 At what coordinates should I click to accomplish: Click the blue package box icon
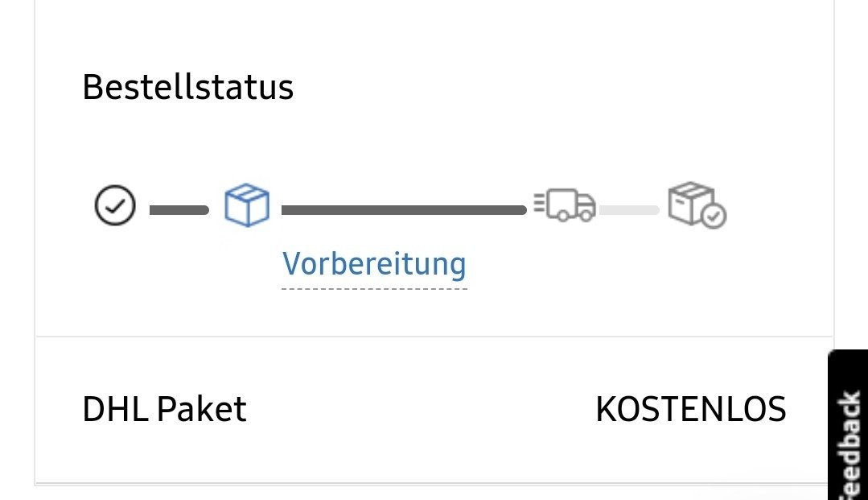(x=246, y=205)
